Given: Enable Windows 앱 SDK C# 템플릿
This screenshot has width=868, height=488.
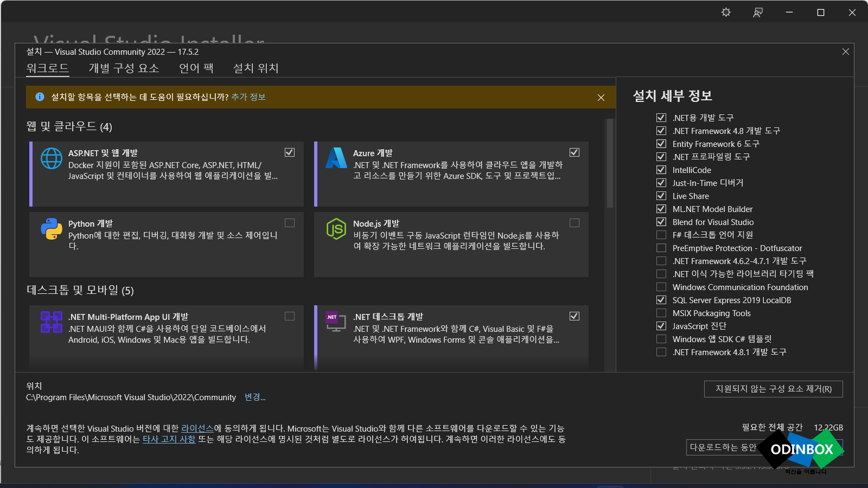Looking at the screenshot, I should click(661, 339).
